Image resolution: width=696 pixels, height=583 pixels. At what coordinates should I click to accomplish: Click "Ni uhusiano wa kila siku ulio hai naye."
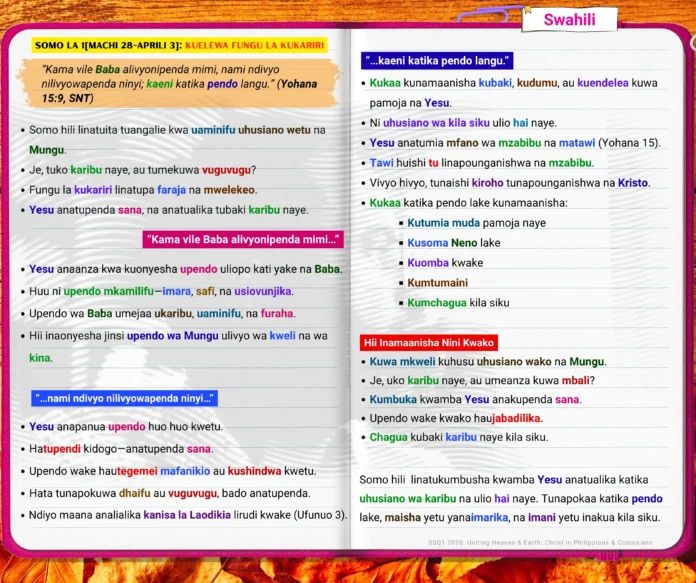point(463,123)
